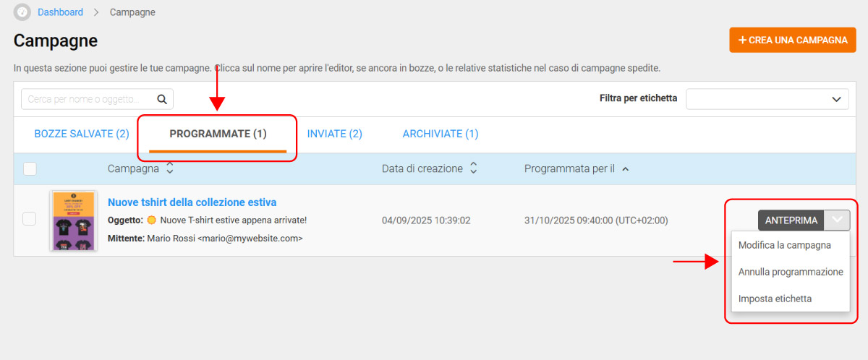The height and width of the screenshot is (360, 868).
Task: Open the Nuove tshirt della collezione estiva link
Action: click(x=192, y=202)
